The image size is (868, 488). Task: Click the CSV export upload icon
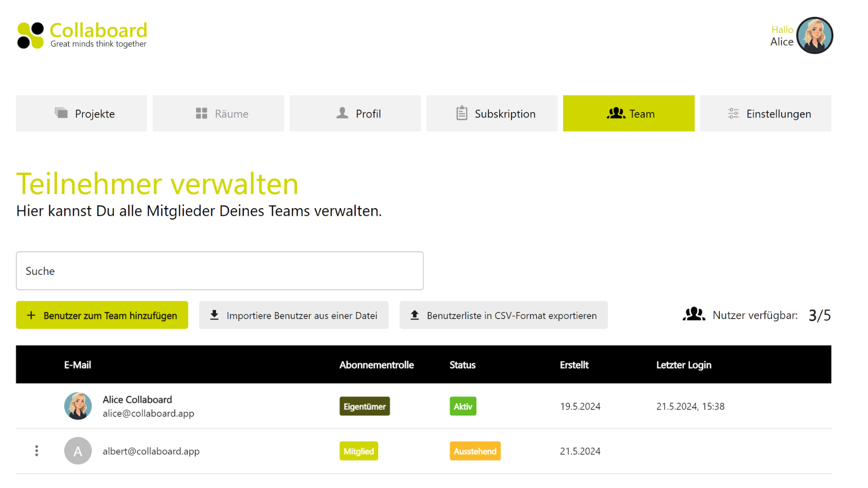pyautogui.click(x=416, y=315)
